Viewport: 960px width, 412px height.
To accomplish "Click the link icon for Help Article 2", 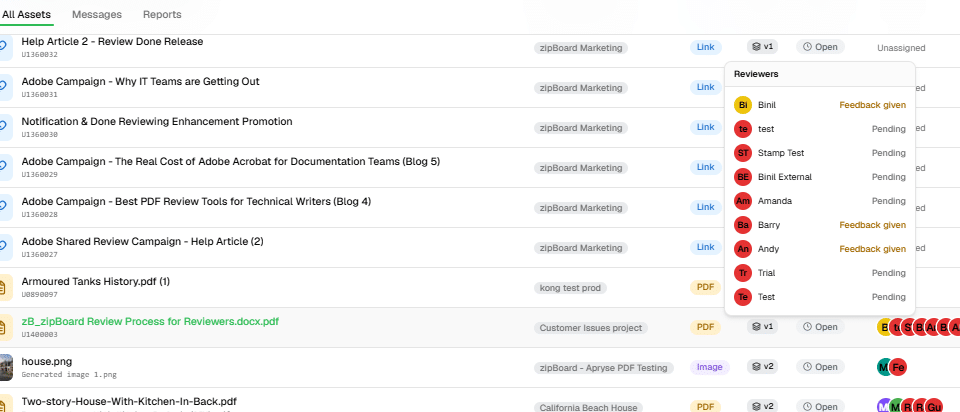I will coord(5,46).
